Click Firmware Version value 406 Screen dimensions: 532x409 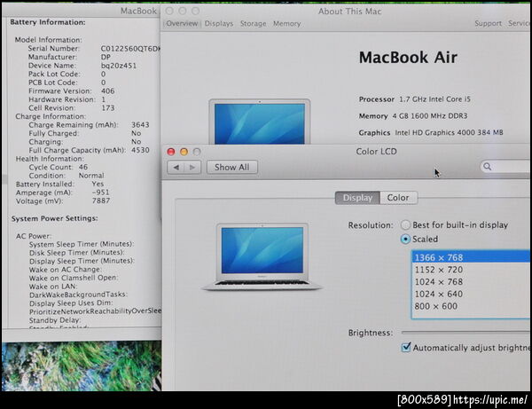(x=108, y=91)
